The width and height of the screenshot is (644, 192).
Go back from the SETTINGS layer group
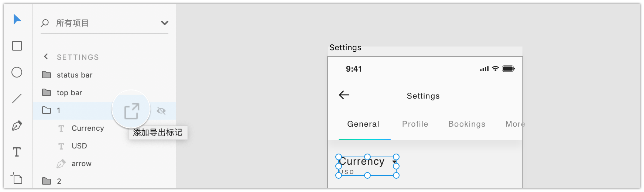click(46, 56)
